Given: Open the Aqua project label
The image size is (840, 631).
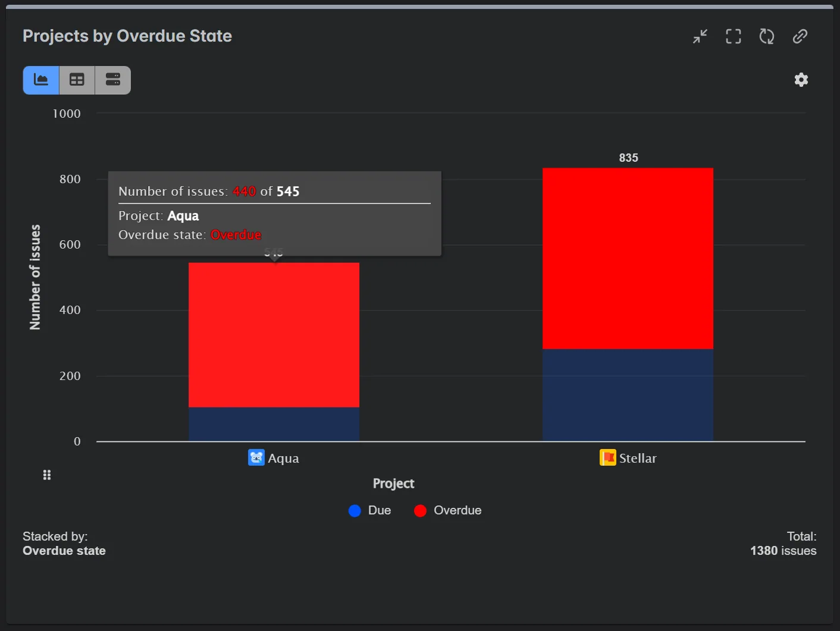Looking at the screenshot, I should point(284,459).
